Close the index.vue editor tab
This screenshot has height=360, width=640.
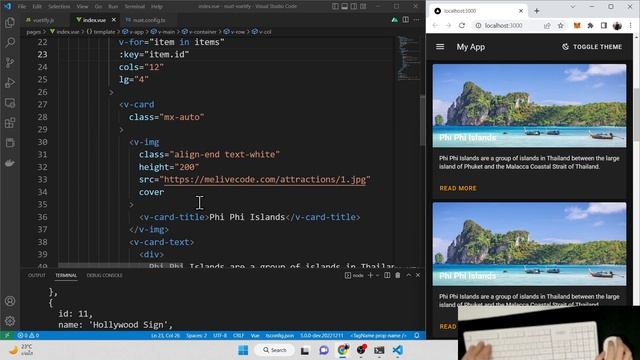point(113,20)
